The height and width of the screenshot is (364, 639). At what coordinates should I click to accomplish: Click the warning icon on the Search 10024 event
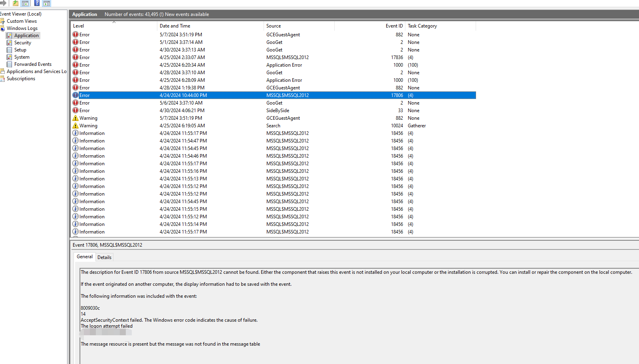pyautogui.click(x=75, y=125)
